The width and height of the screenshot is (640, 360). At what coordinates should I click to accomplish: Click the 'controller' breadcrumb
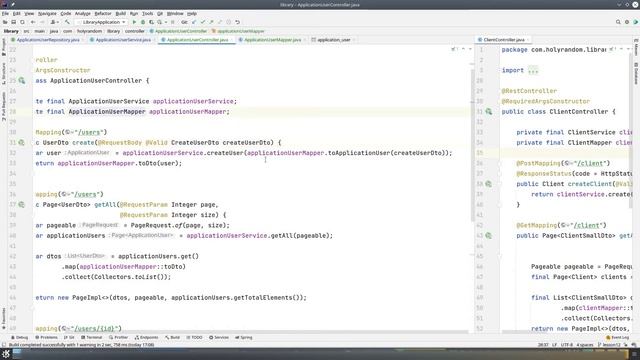click(x=135, y=31)
